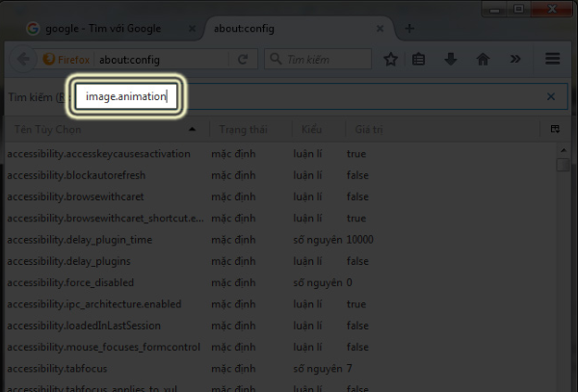578x392 pixels.
Task: Open the downloads arrow icon
Action: [450, 60]
